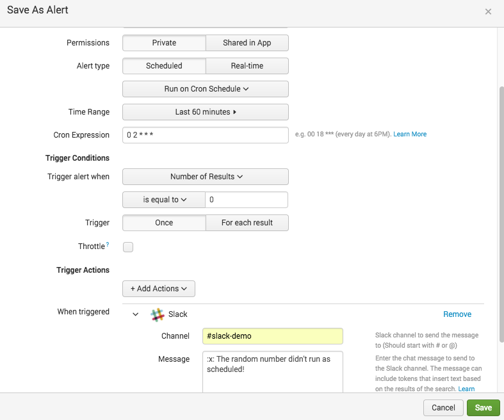
Task: Switch Alert type to Real-time
Action: click(247, 66)
